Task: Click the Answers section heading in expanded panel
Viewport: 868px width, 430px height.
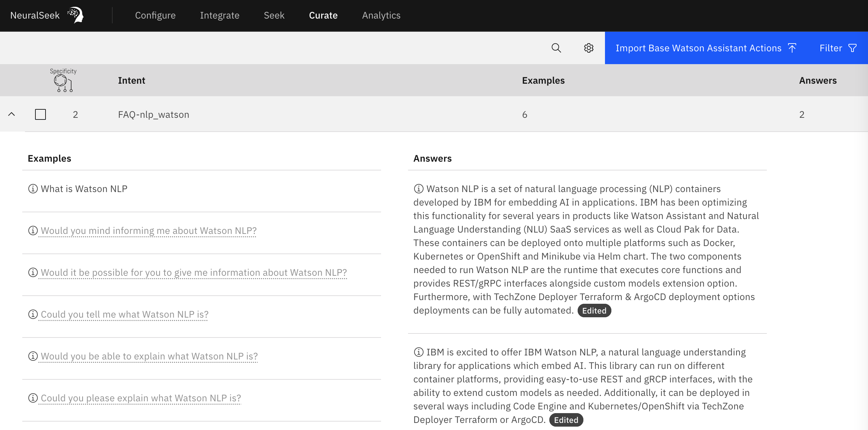Action: click(432, 158)
